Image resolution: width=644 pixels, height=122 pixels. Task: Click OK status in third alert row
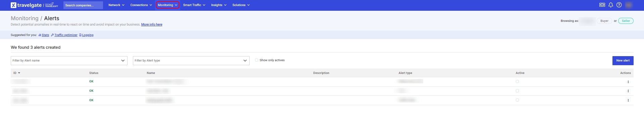[x=91, y=100]
